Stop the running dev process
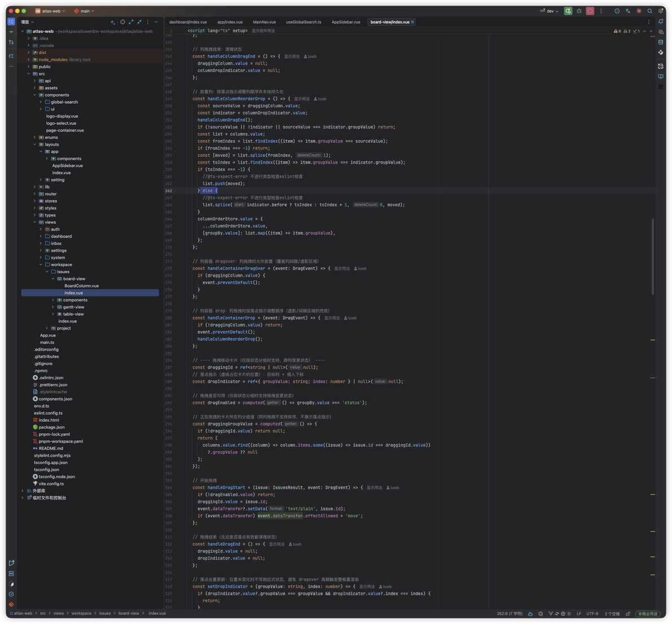672x624 pixels. [x=590, y=11]
